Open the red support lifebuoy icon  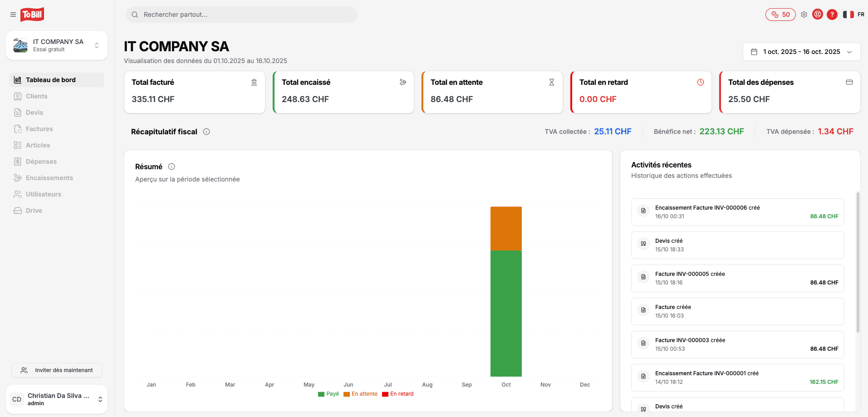818,15
